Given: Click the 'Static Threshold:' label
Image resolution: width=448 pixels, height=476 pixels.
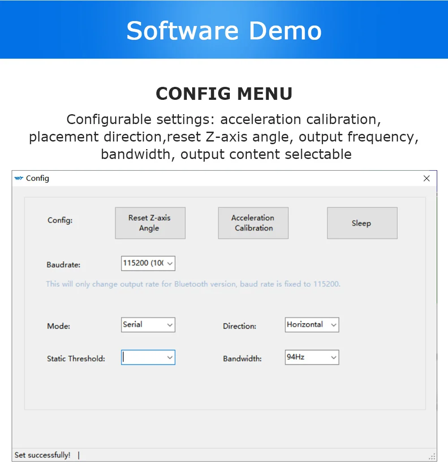Looking at the screenshot, I should click(76, 359).
